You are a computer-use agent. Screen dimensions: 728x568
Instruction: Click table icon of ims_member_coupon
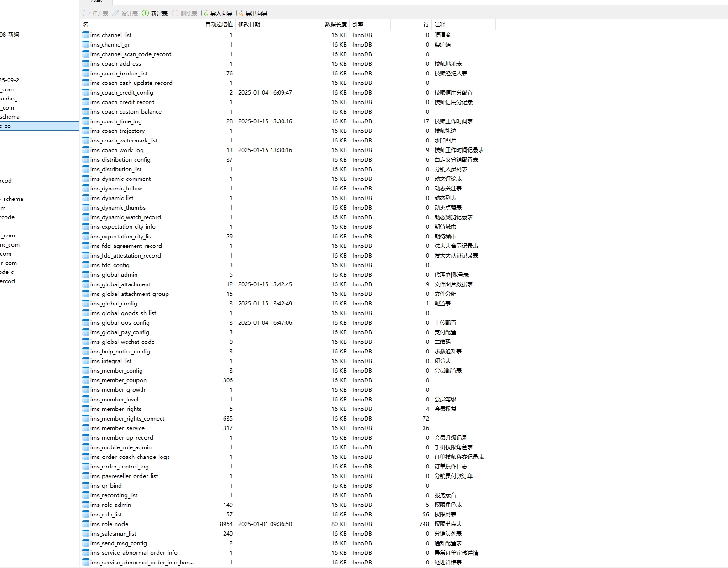pos(86,380)
